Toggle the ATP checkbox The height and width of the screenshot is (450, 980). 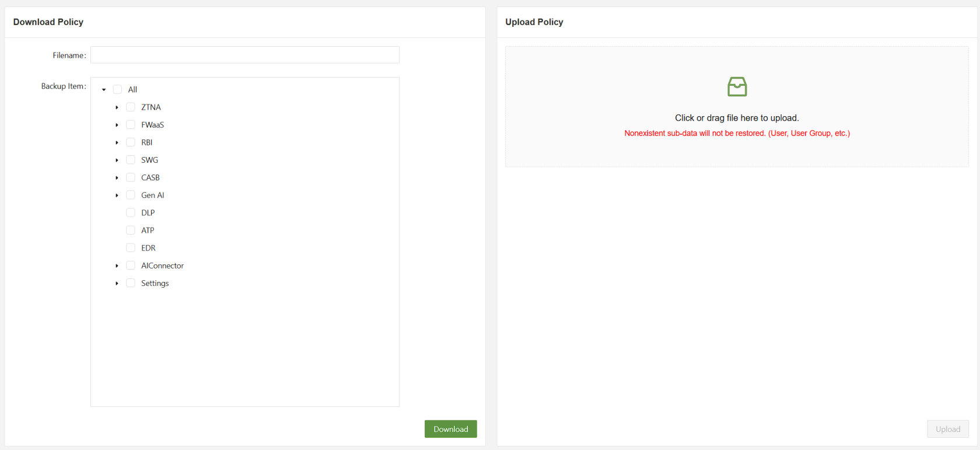tap(131, 231)
